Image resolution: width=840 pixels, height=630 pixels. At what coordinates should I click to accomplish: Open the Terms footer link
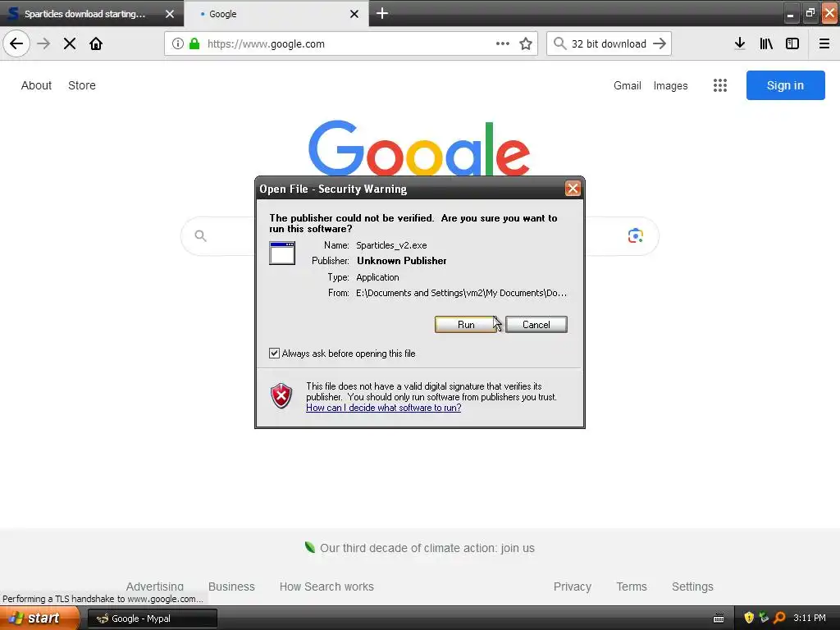(x=632, y=587)
